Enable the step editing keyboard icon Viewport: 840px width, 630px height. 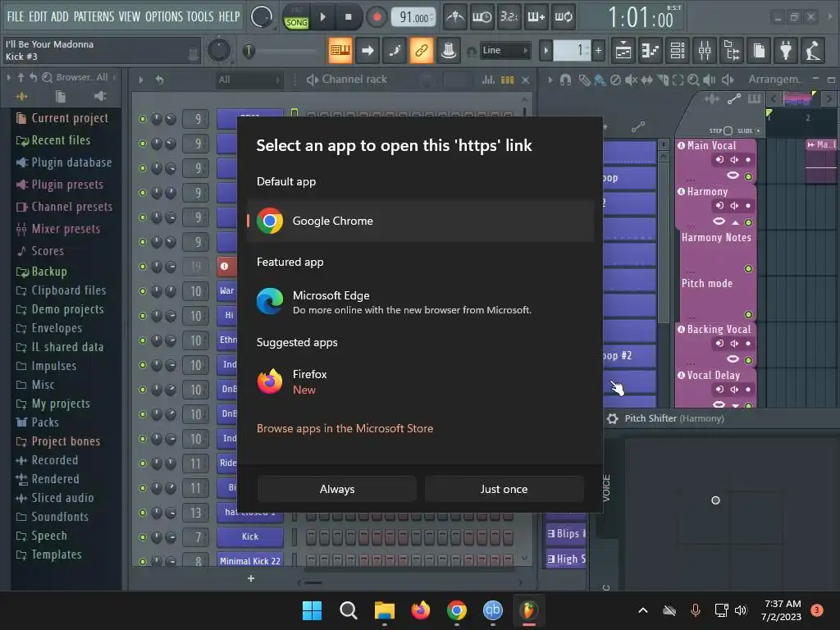536,17
